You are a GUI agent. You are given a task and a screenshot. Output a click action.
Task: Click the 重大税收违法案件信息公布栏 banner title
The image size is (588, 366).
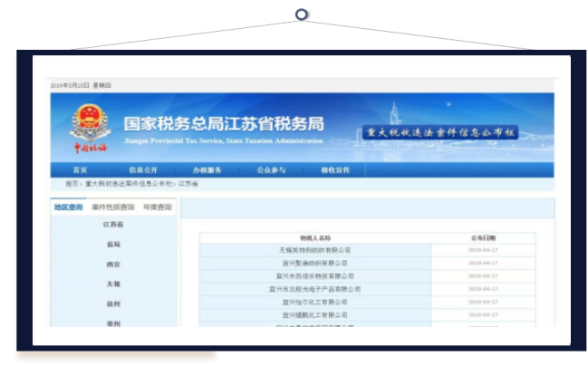[x=440, y=132]
